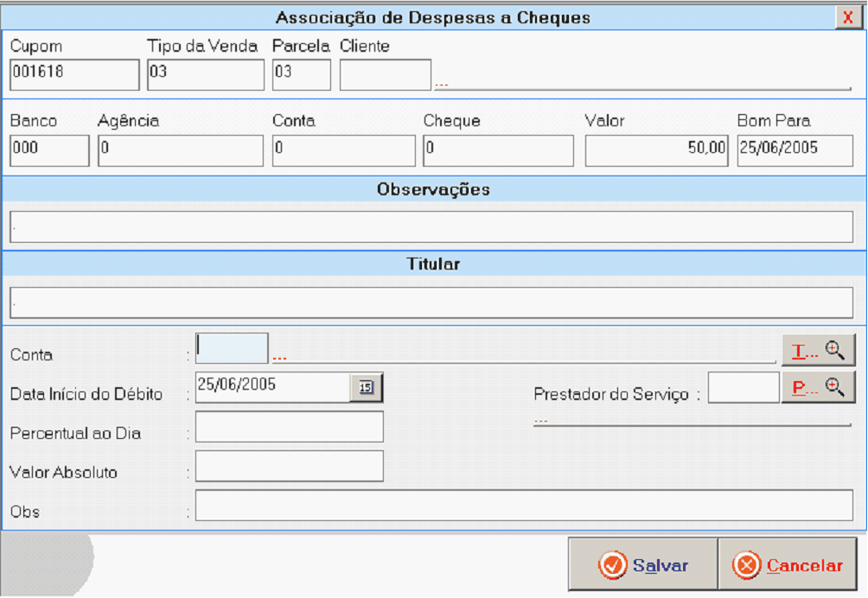Screen dimensions: 868x598
Task: Click the P search button for Prestador
Action: click(818, 388)
